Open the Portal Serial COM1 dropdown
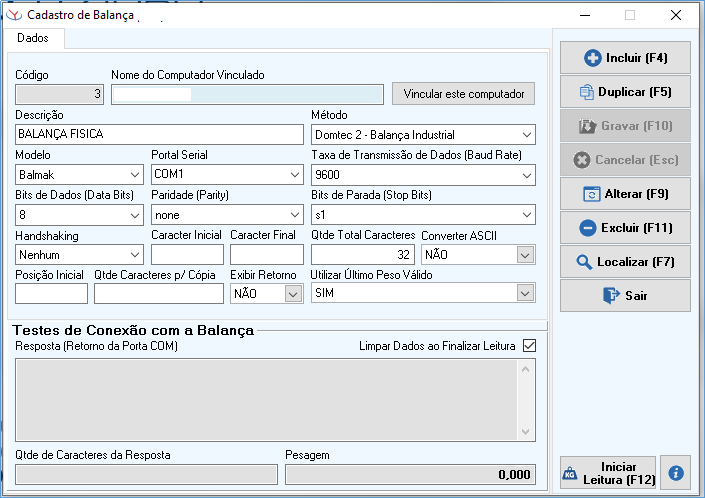Screen dimensions: 705x498 pyautogui.click(x=294, y=175)
